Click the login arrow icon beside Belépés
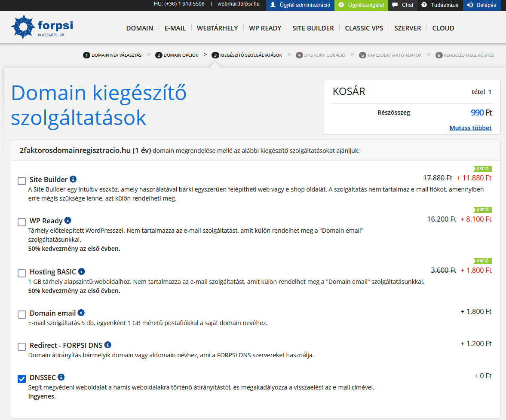This screenshot has height=420, width=506. tap(470, 5)
